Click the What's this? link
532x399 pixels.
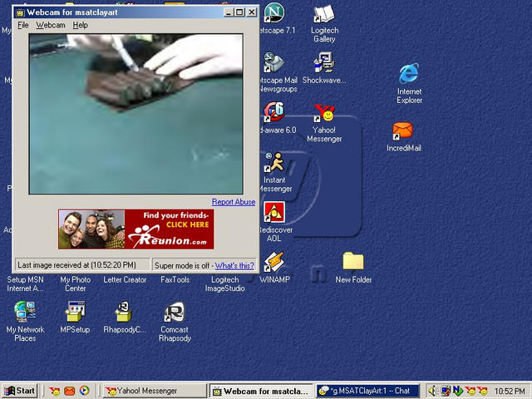(234, 266)
